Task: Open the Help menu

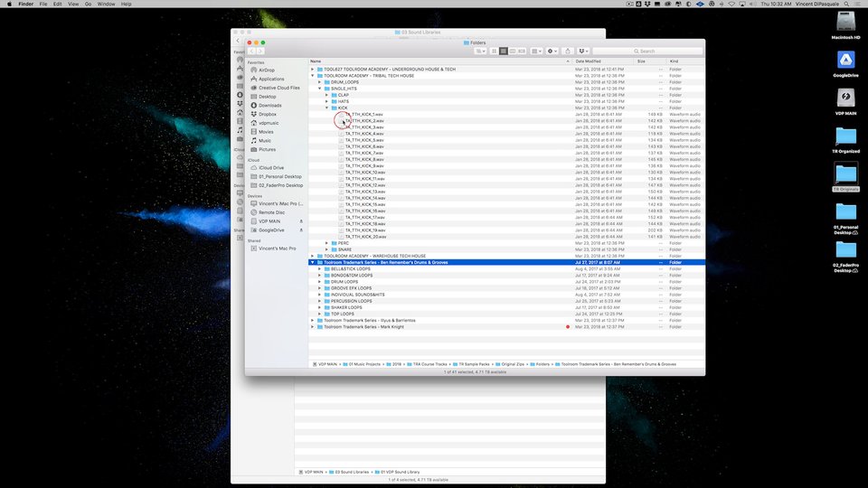Action: pos(127,4)
